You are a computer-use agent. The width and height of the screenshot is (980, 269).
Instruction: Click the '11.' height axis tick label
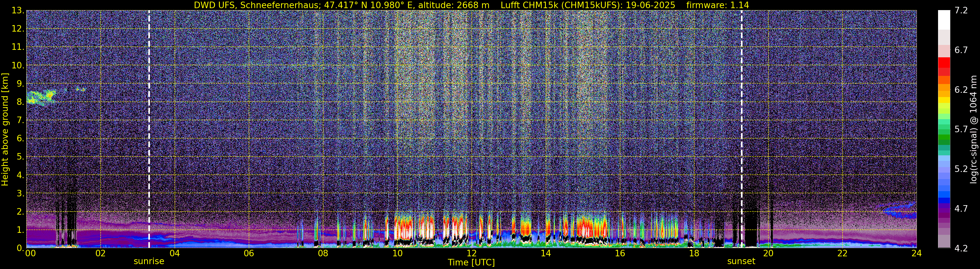[18, 47]
